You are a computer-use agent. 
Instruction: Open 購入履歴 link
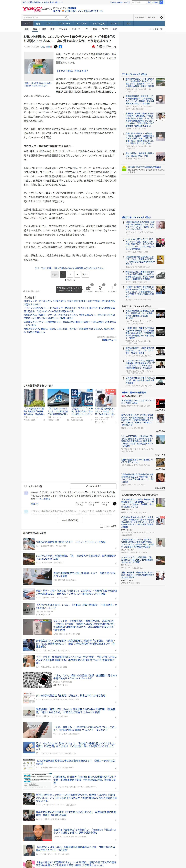click(152, 18)
